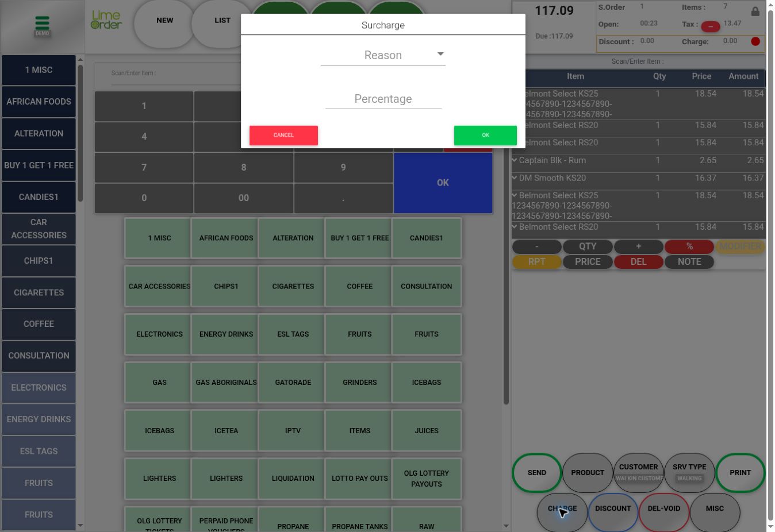Open the OLG LOTTERY PAYOUTS tile

[x=427, y=478]
